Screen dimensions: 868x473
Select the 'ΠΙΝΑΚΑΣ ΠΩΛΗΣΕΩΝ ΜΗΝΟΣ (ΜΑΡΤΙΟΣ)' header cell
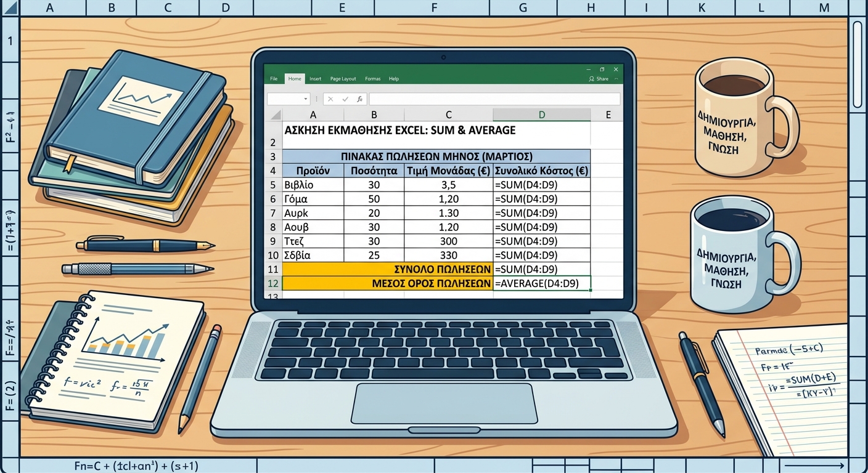pos(436,156)
